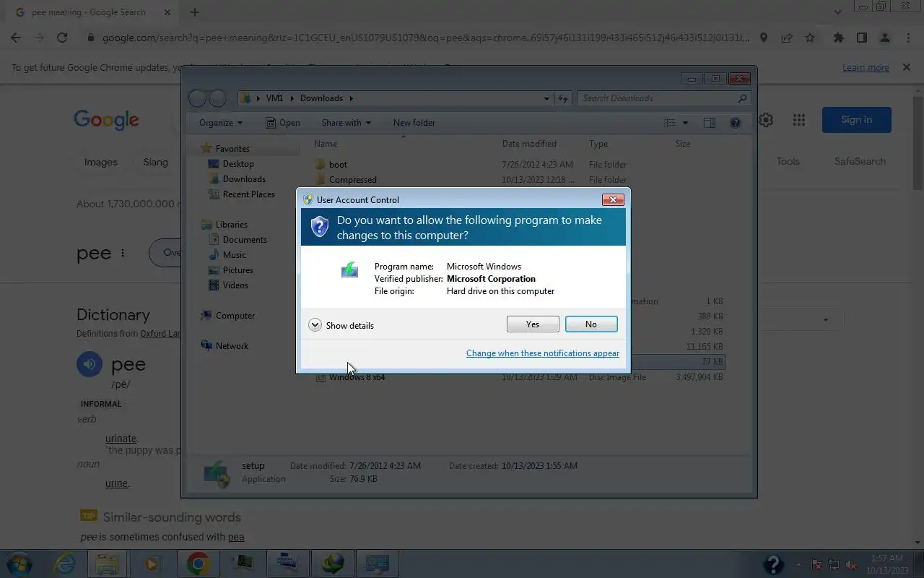The width and height of the screenshot is (924, 578).
Task: Click New folder in Explorer toolbar
Action: pos(414,123)
